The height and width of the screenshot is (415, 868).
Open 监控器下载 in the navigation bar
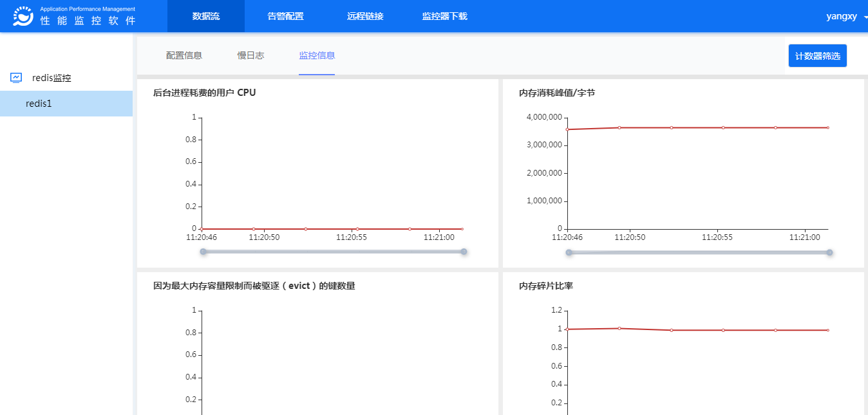click(x=444, y=16)
